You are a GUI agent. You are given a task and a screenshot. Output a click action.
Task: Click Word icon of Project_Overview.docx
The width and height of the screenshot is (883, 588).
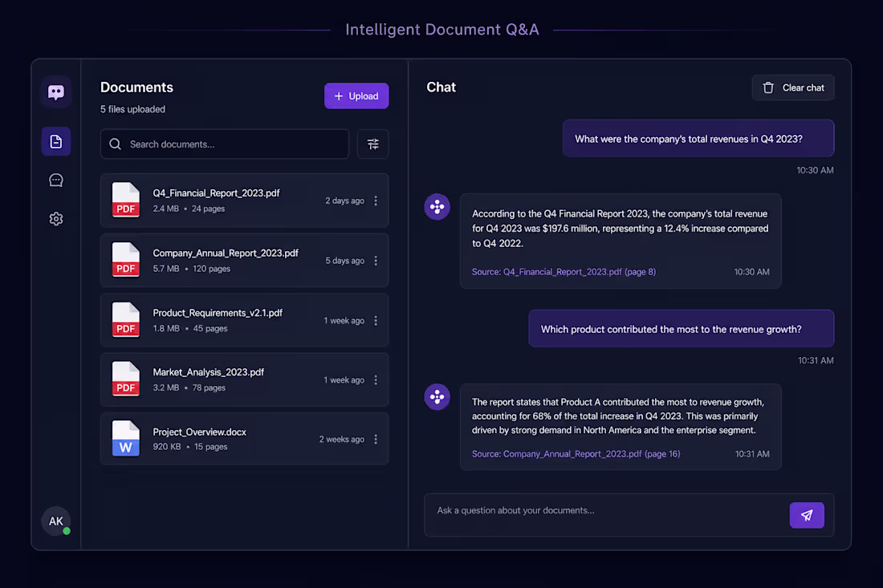click(x=125, y=439)
